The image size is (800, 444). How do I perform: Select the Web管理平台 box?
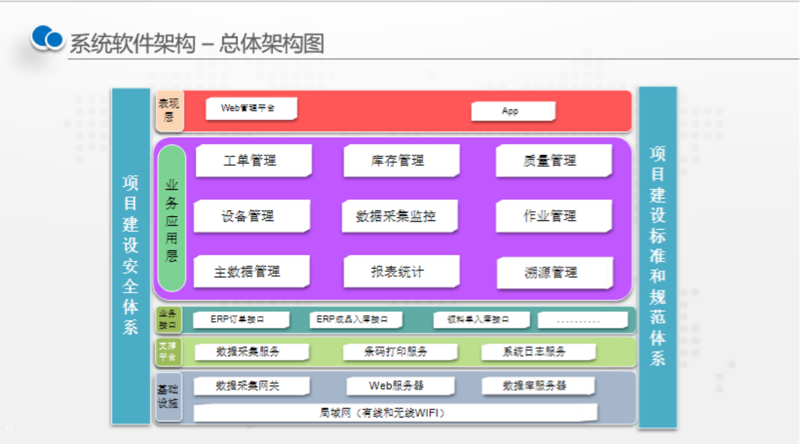click(x=247, y=108)
